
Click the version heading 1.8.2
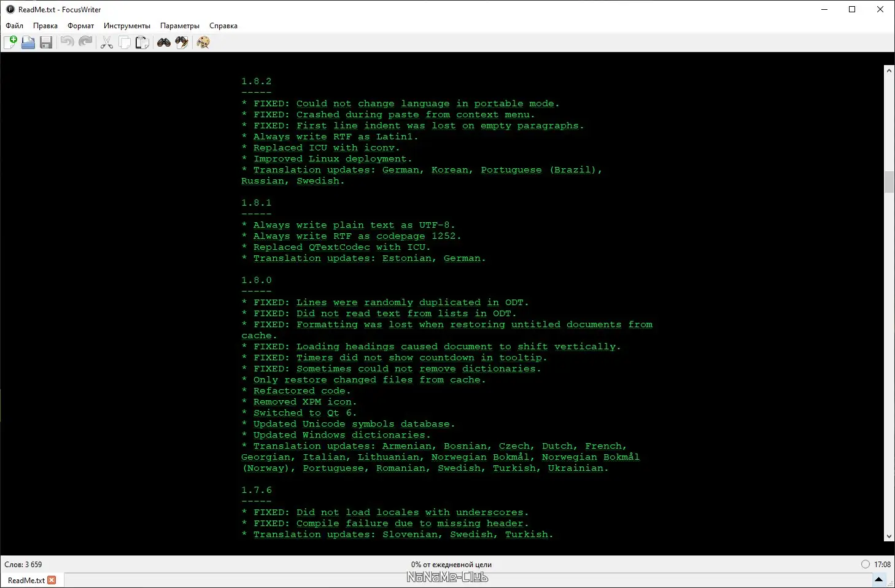pos(257,82)
